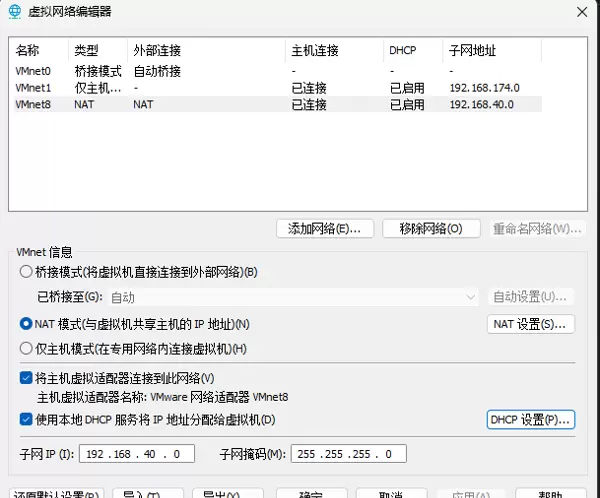Toggle 将主机虚拟适配器连接到此网络 checkbox

pos(26,378)
